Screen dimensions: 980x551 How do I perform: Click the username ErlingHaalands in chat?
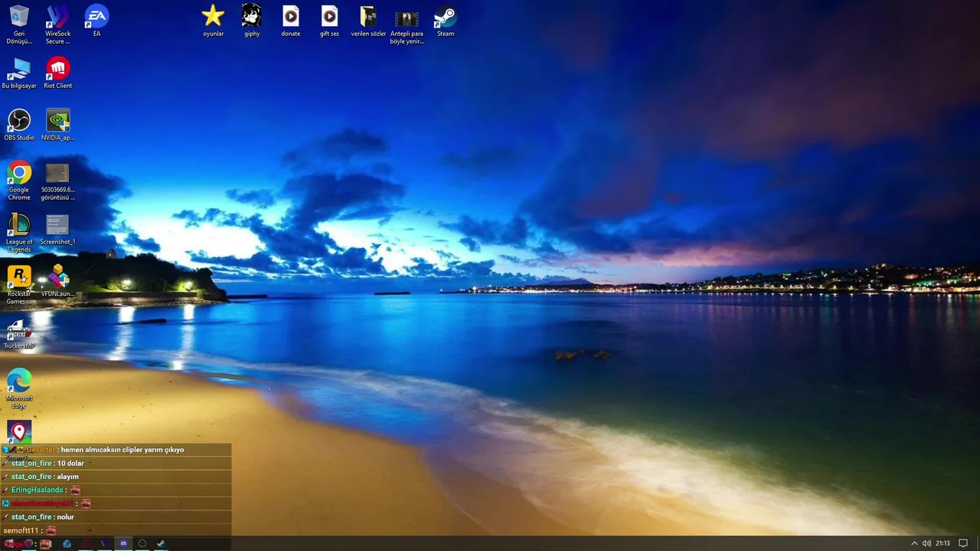[38, 490]
